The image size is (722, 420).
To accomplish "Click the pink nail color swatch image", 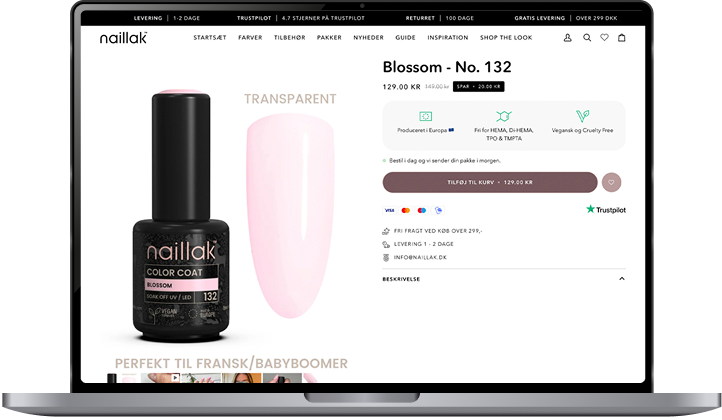I will pyautogui.click(x=290, y=216).
